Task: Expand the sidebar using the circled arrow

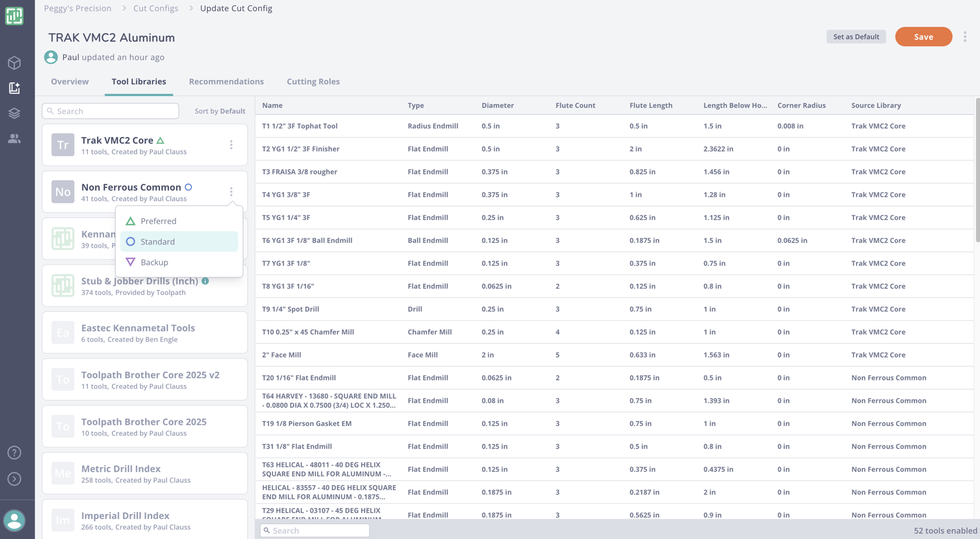Action: pos(15,479)
